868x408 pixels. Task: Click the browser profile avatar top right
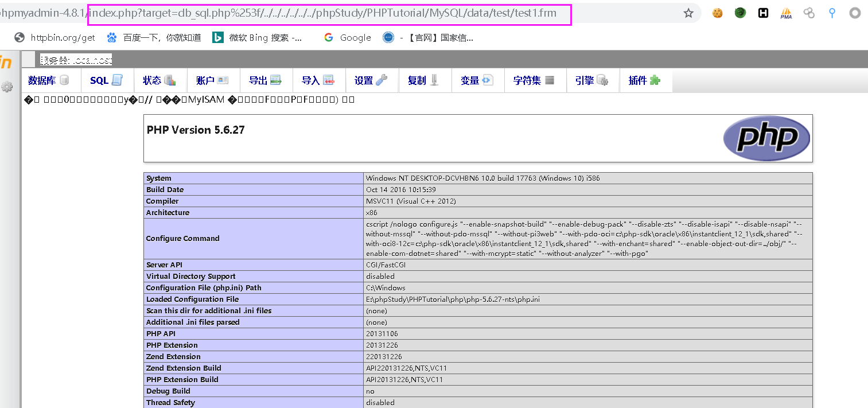855,13
